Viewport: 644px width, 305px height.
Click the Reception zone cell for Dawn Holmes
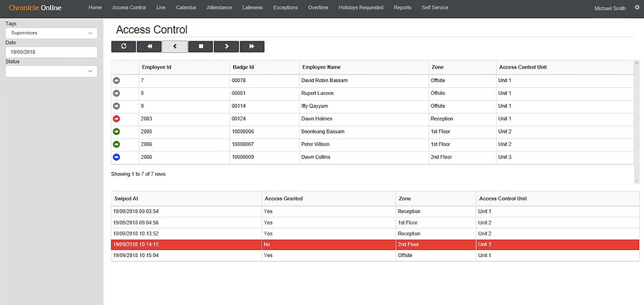[x=462, y=119]
